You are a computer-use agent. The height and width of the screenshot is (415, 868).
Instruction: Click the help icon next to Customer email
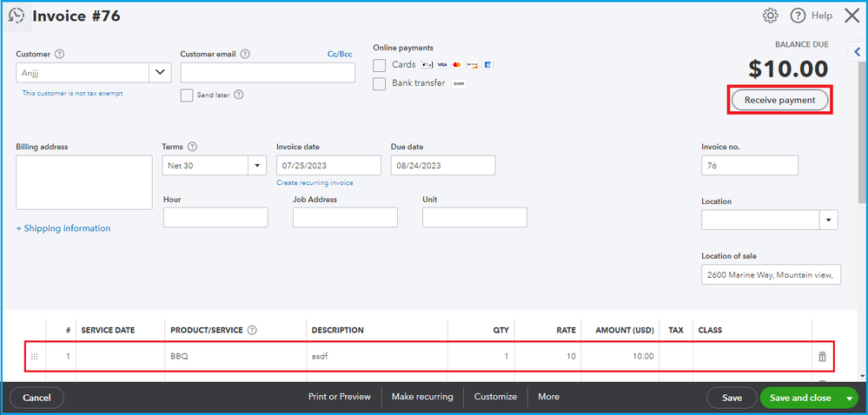click(x=245, y=54)
